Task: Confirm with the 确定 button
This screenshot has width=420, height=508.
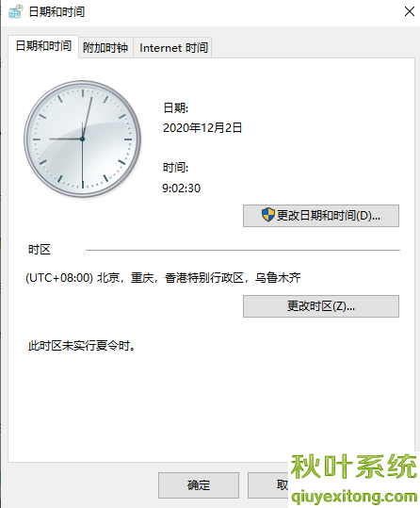Action: (199, 485)
